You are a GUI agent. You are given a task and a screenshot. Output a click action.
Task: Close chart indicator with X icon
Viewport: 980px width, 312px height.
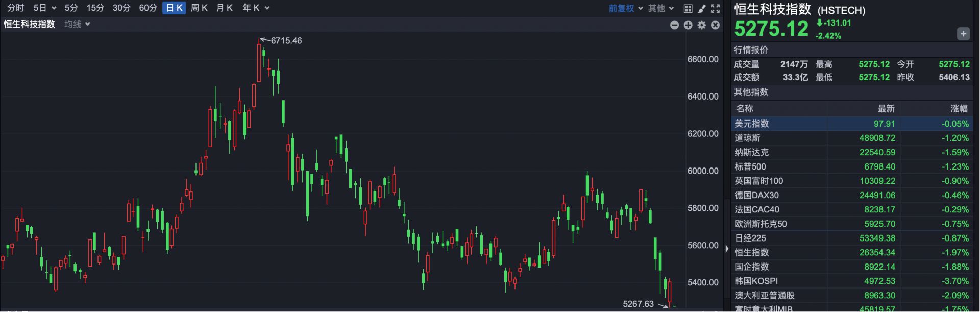(716, 25)
